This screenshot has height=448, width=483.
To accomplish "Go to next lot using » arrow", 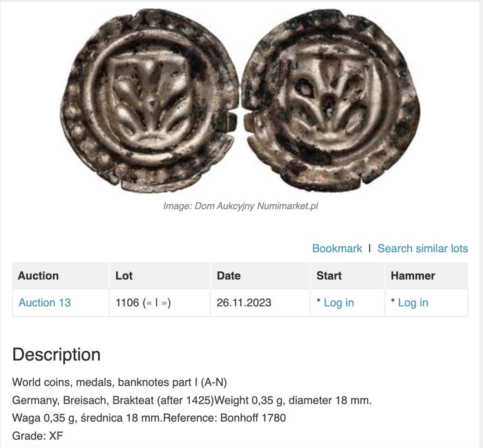I will [164, 303].
